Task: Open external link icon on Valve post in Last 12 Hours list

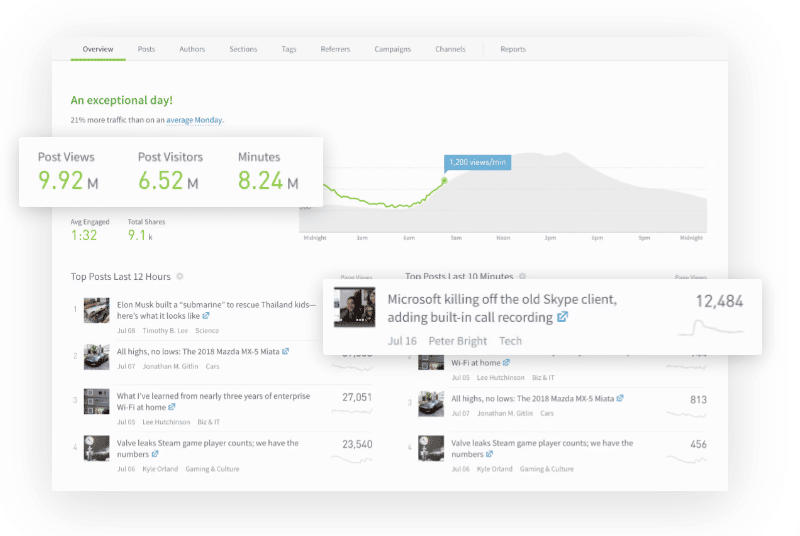Action: [155, 454]
